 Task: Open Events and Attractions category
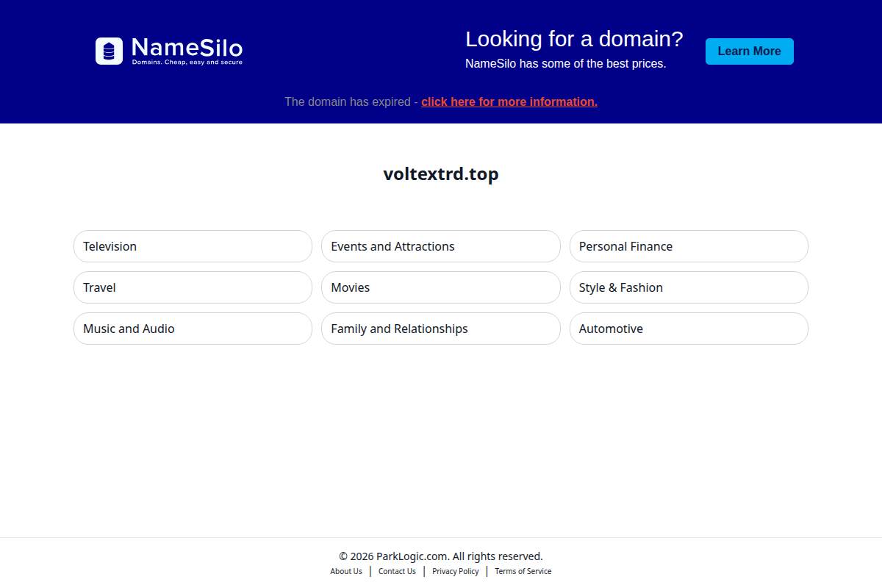[440, 246]
